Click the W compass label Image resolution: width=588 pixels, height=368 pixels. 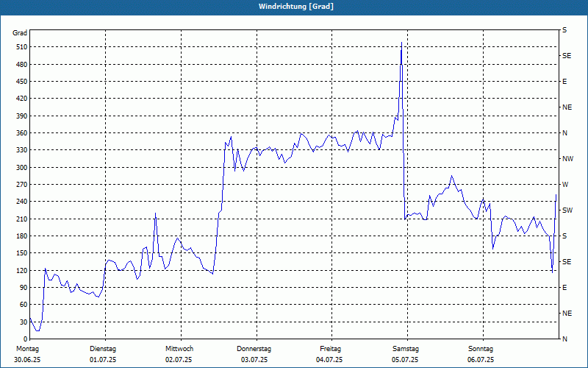pos(565,185)
